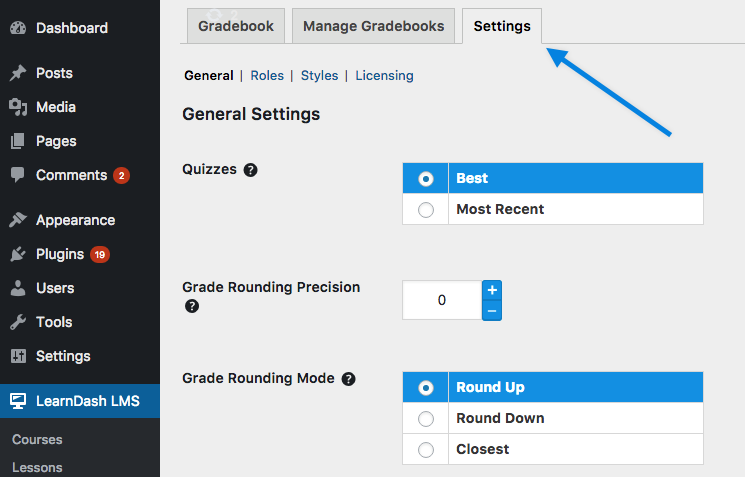Show help for Grade Rounding Mode
The height and width of the screenshot is (477, 745).
[348, 379]
